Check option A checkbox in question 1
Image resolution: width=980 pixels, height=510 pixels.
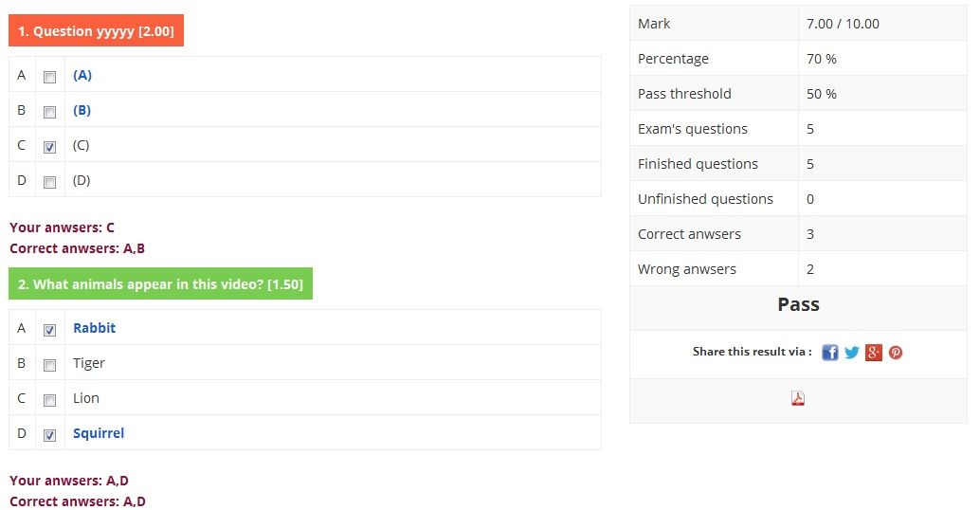(x=50, y=77)
